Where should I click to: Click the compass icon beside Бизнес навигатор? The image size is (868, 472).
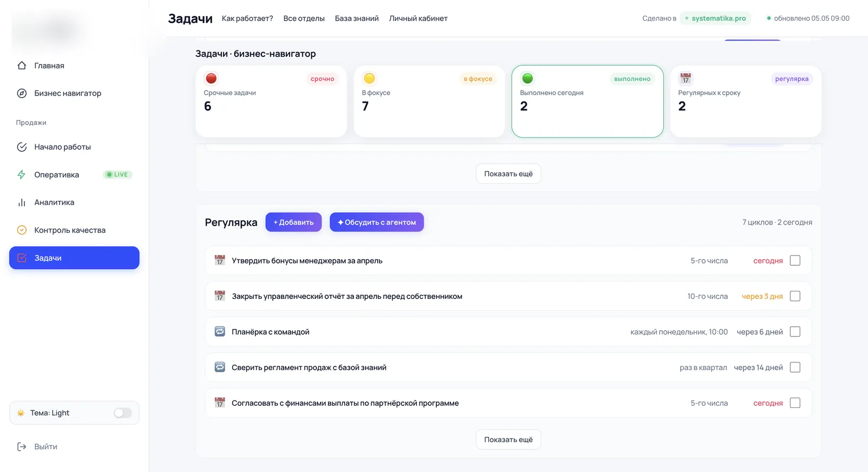click(22, 93)
